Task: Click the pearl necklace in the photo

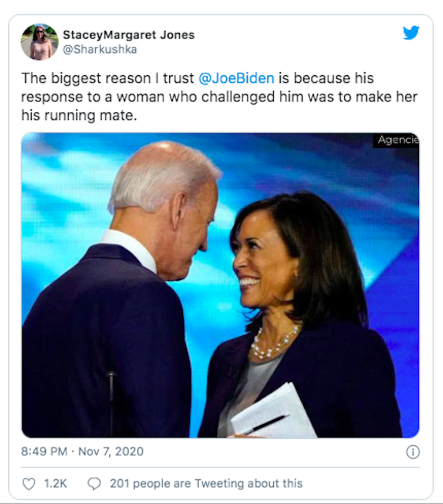Action: (276, 342)
